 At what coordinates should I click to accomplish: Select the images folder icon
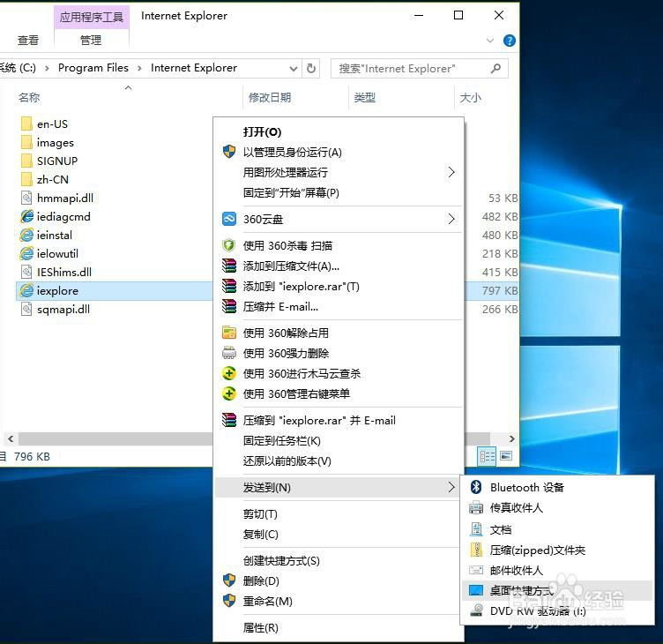[x=26, y=143]
